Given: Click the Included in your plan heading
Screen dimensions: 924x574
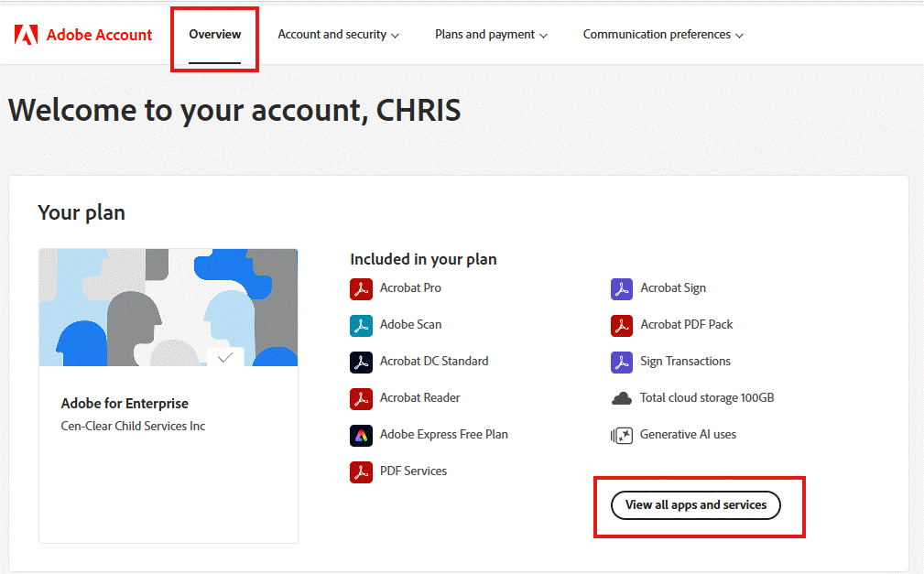Looking at the screenshot, I should click(x=423, y=259).
